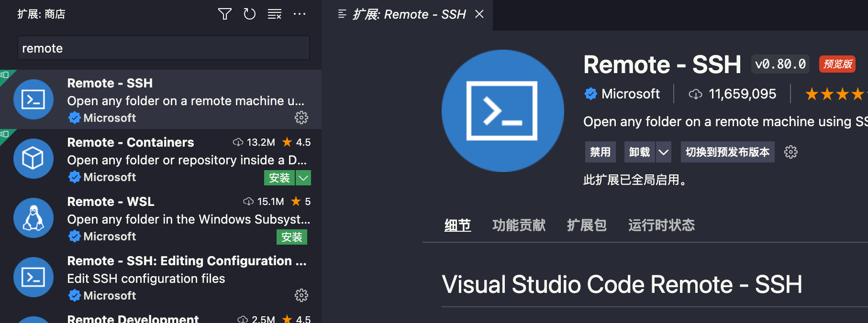The height and width of the screenshot is (323, 868).
Task: Click the Visual Studio Code Remote - SSH heading
Action: (622, 284)
